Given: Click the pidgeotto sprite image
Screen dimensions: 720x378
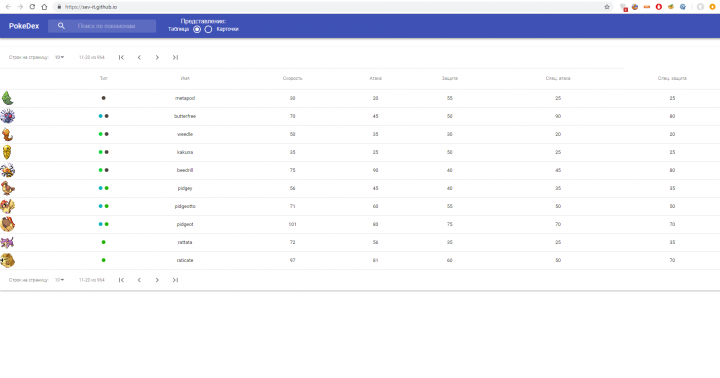Looking at the screenshot, I should [7, 206].
